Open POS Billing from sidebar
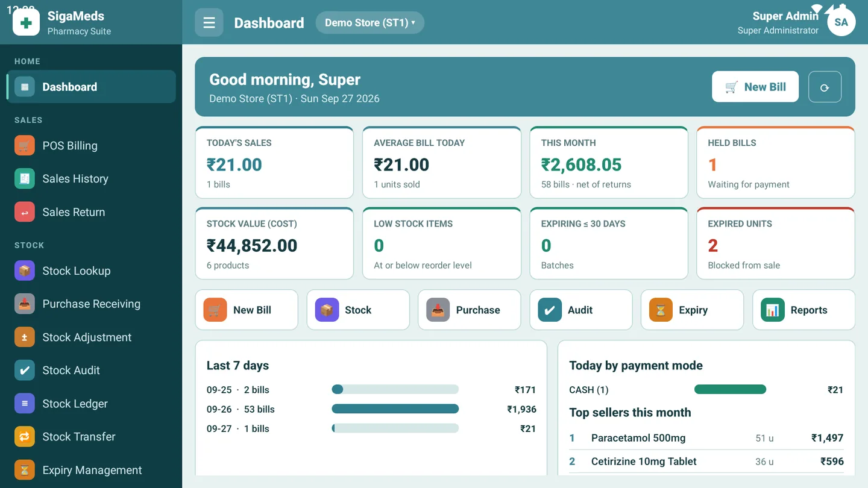The image size is (868, 488). (92, 146)
